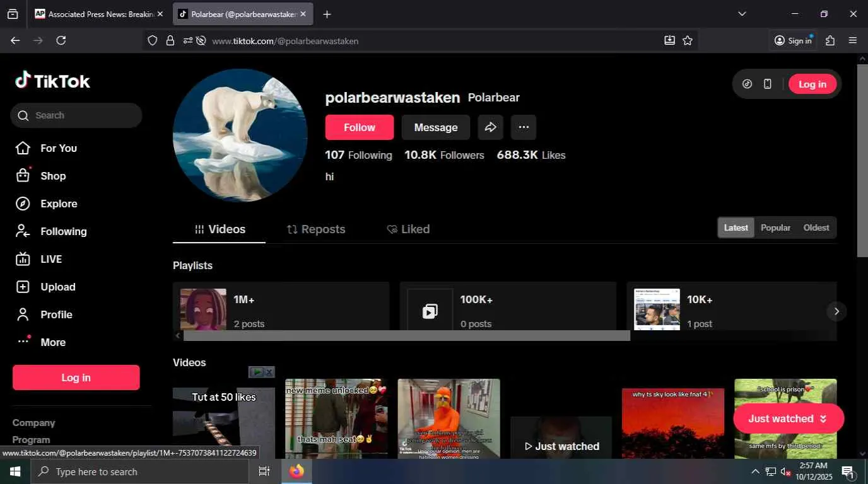Switch to the Reposts profile tab
This screenshot has height=484, width=868.
click(x=315, y=229)
